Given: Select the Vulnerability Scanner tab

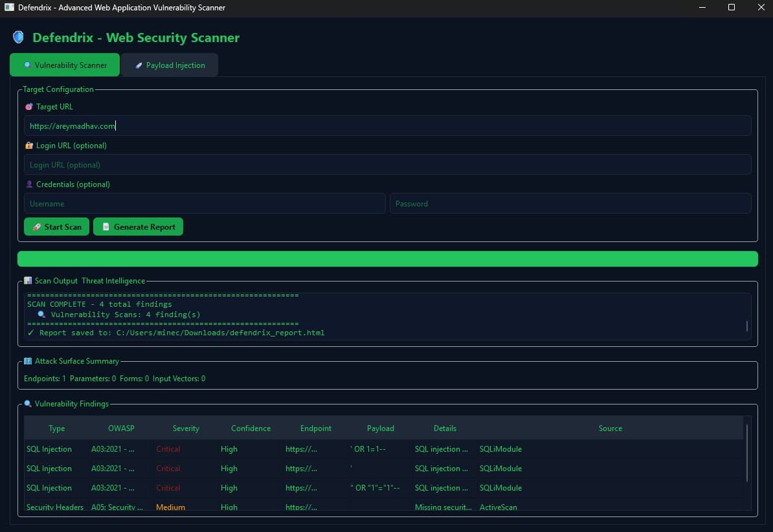Looking at the screenshot, I should pos(65,65).
